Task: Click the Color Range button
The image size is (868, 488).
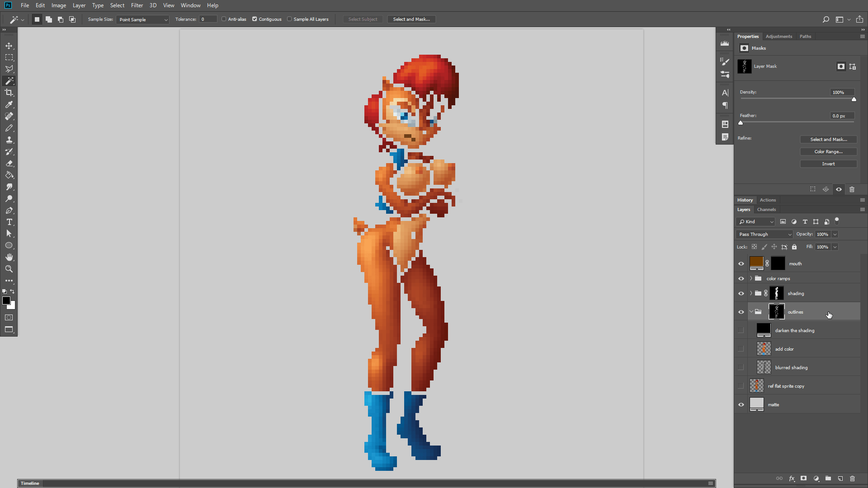Action: pos(828,151)
